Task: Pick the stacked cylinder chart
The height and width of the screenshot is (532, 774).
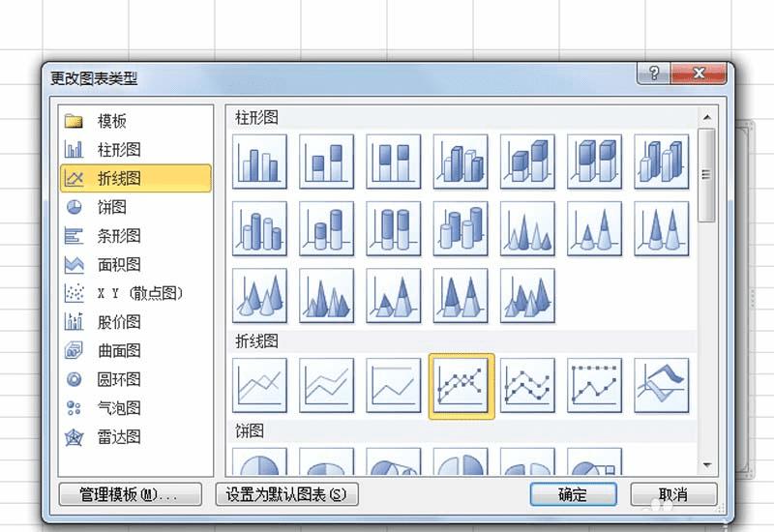Action: (327, 228)
